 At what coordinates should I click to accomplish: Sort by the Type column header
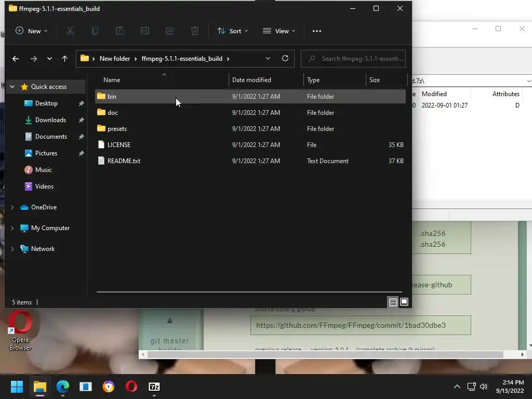(335, 79)
